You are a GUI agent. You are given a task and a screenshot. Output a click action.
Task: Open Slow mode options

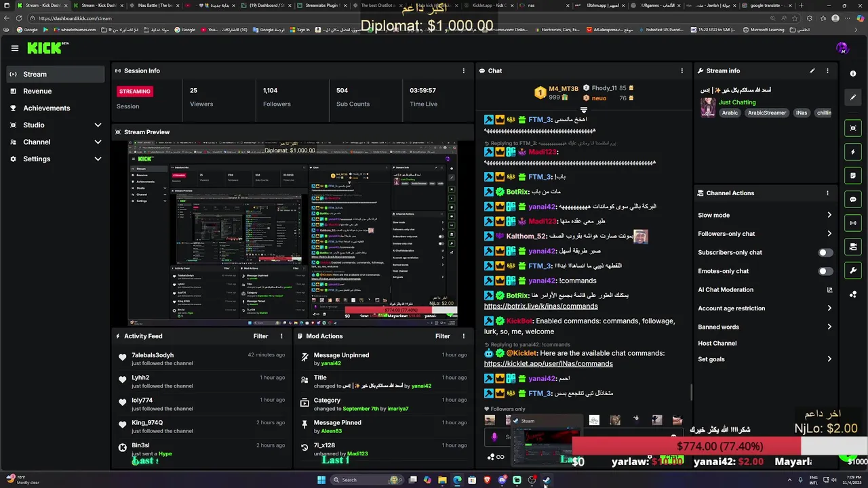coord(765,216)
